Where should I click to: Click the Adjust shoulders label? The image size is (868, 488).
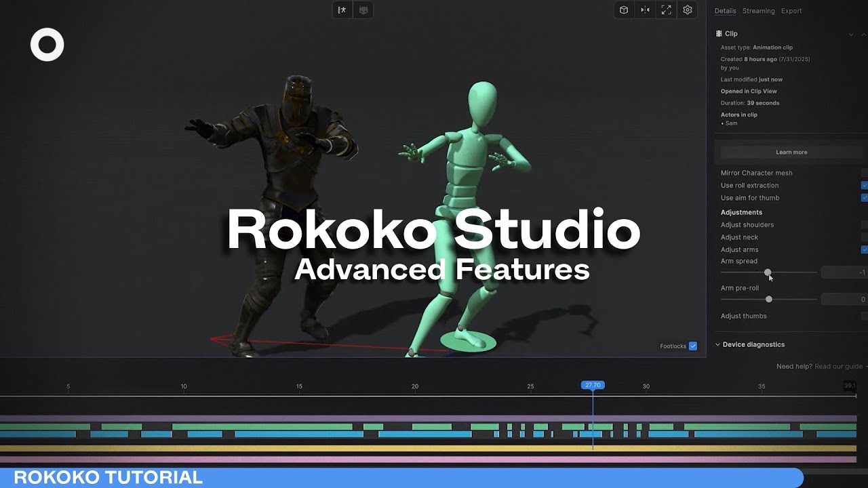tap(747, 225)
